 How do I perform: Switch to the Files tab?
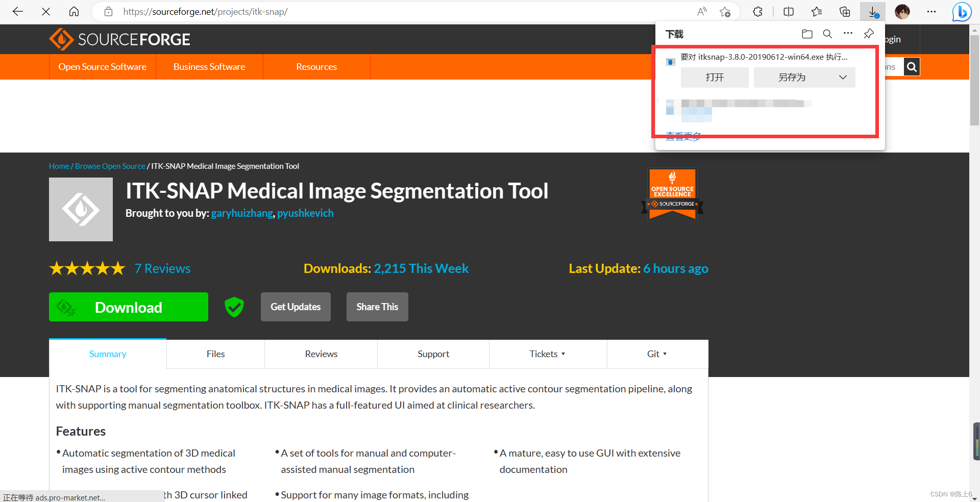click(215, 354)
